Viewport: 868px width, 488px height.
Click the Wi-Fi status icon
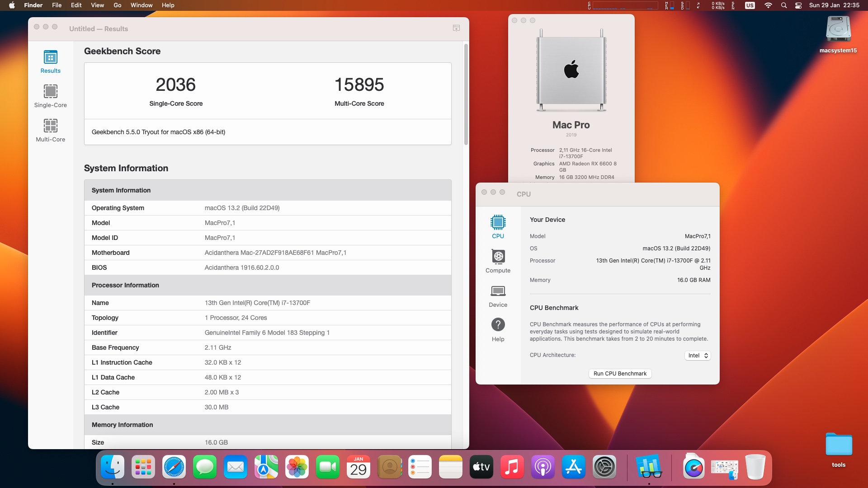[768, 5]
